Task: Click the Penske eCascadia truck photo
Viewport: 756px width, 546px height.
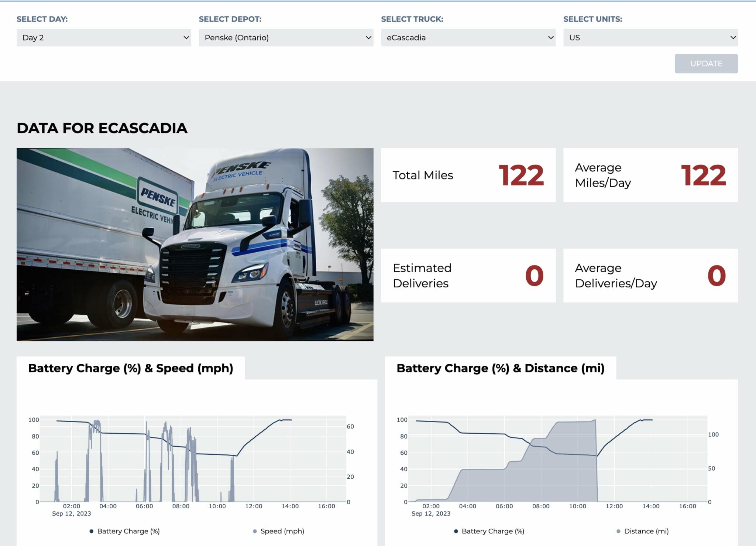Action: 195,244
